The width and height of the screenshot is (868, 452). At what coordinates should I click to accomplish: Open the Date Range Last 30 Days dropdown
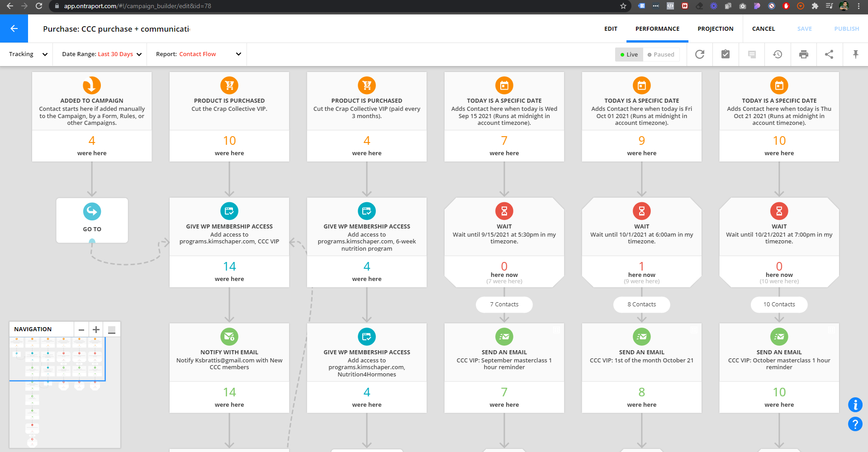pyautogui.click(x=102, y=54)
